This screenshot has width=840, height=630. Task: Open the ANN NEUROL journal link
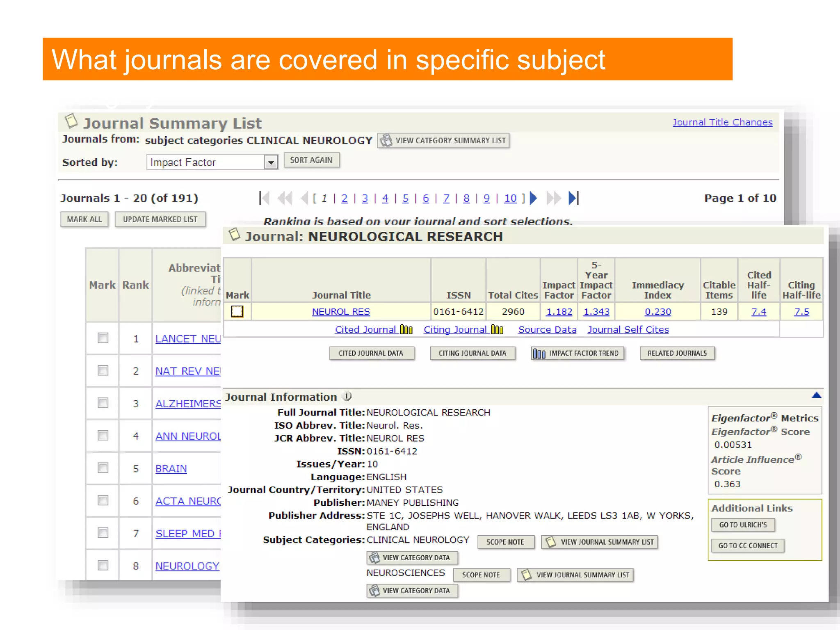188,436
